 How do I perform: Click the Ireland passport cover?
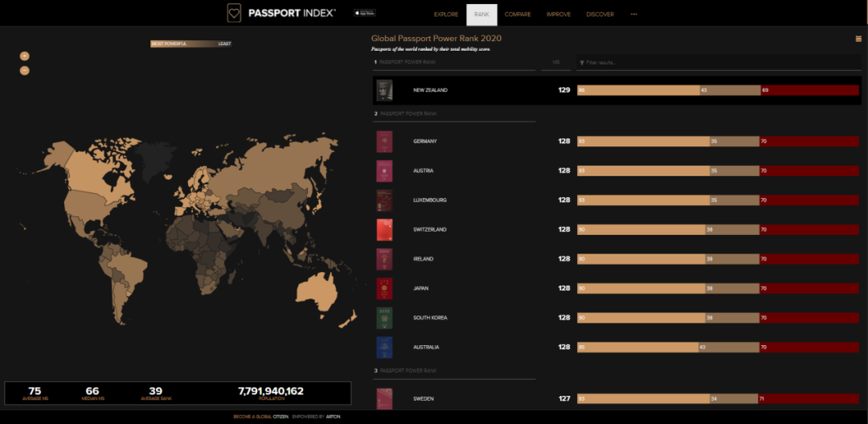(x=384, y=259)
